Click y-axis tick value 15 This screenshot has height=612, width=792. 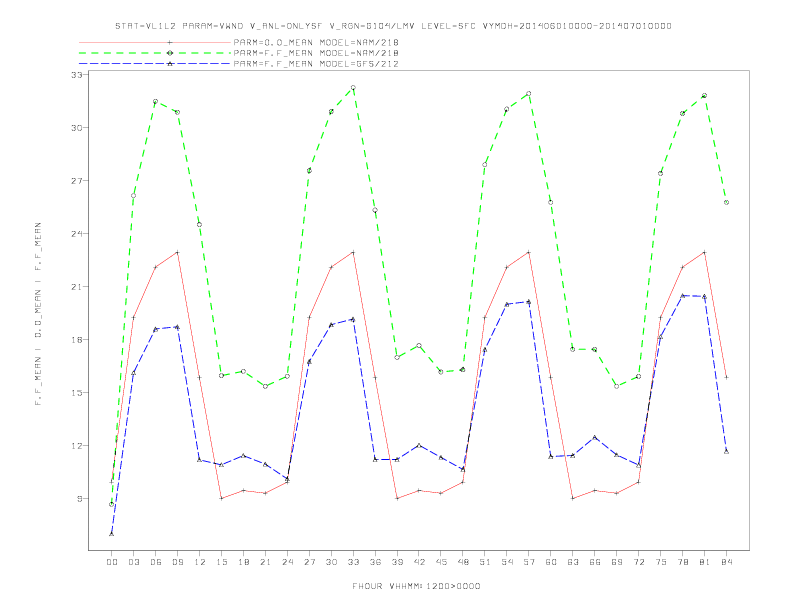[76, 393]
